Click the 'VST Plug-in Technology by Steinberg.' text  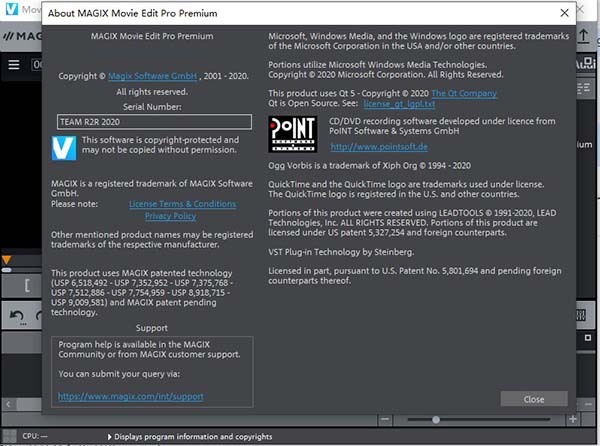[341, 252]
